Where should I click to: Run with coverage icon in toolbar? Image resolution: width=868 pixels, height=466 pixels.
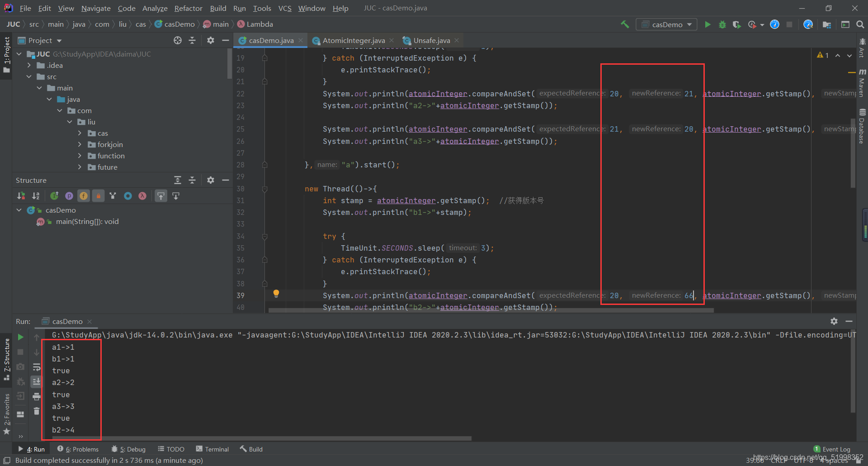pos(737,24)
